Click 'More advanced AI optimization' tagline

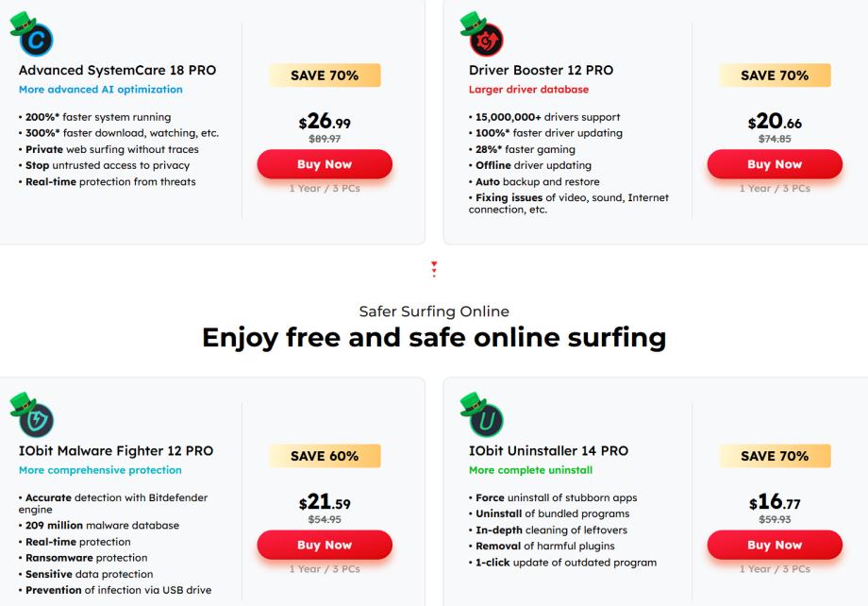(101, 90)
